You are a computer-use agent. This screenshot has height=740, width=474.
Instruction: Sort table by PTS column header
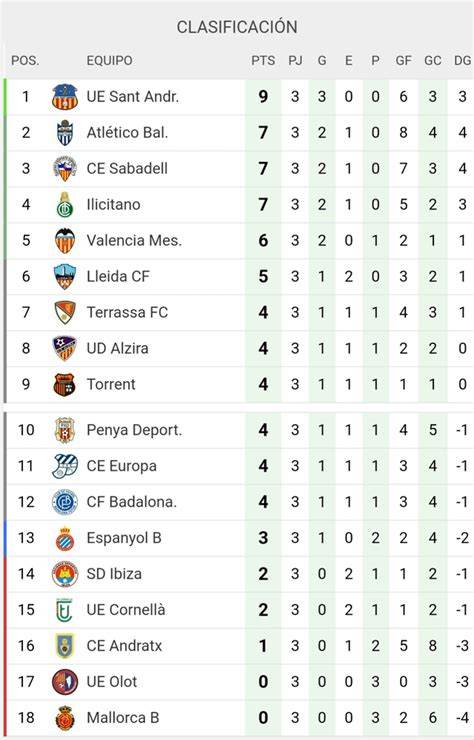[263, 60]
